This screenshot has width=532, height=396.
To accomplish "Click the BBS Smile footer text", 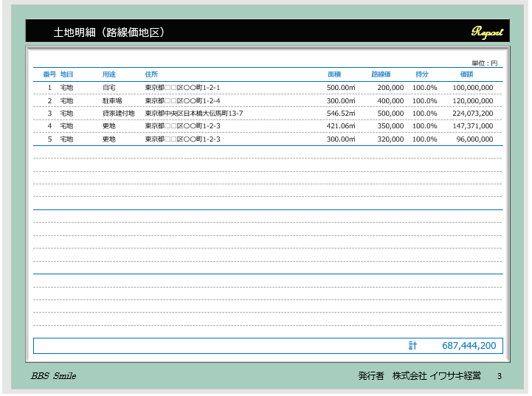I will pos(54,375).
